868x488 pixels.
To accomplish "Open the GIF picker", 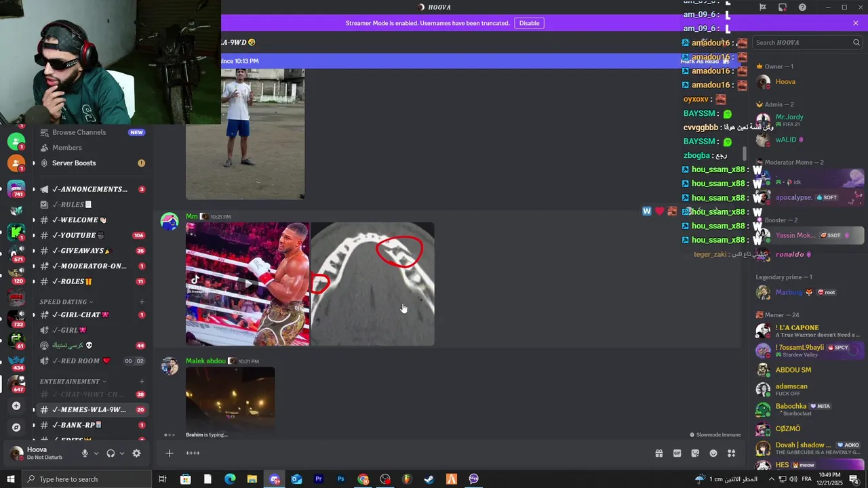I will click(677, 453).
